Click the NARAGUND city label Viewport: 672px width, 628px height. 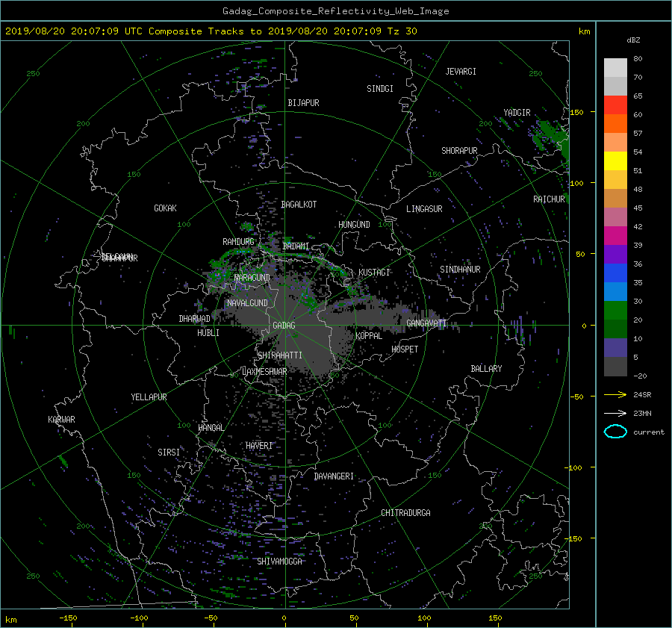[252, 277]
